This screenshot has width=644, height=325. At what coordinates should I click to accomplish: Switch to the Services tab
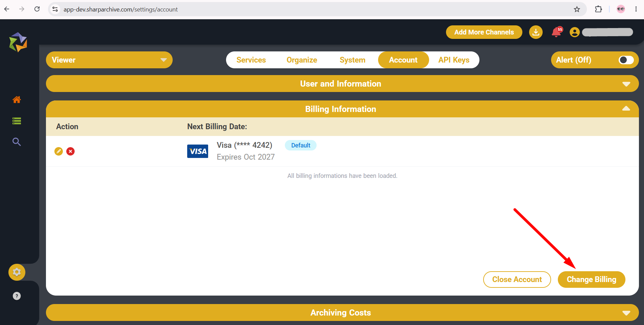pos(251,60)
